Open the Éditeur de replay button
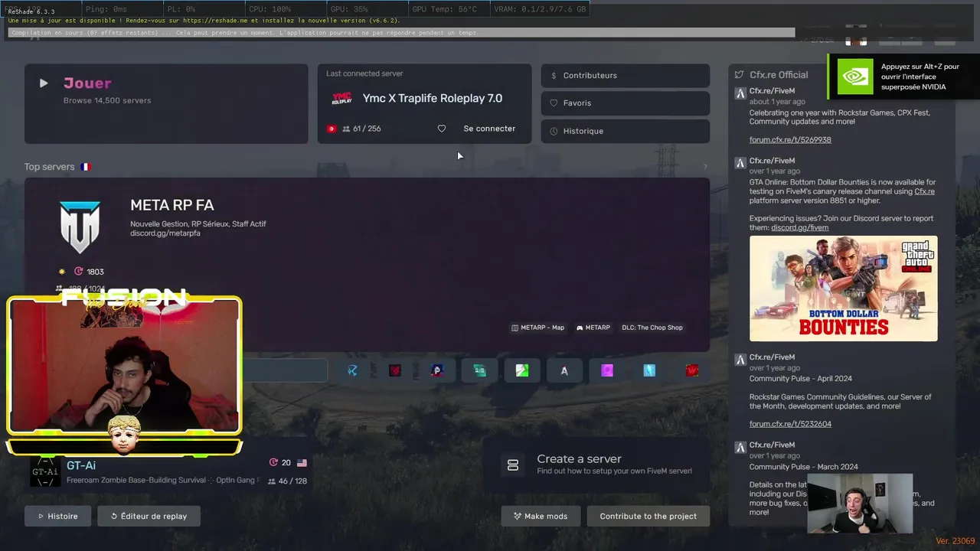The height and width of the screenshot is (551, 980). click(149, 516)
